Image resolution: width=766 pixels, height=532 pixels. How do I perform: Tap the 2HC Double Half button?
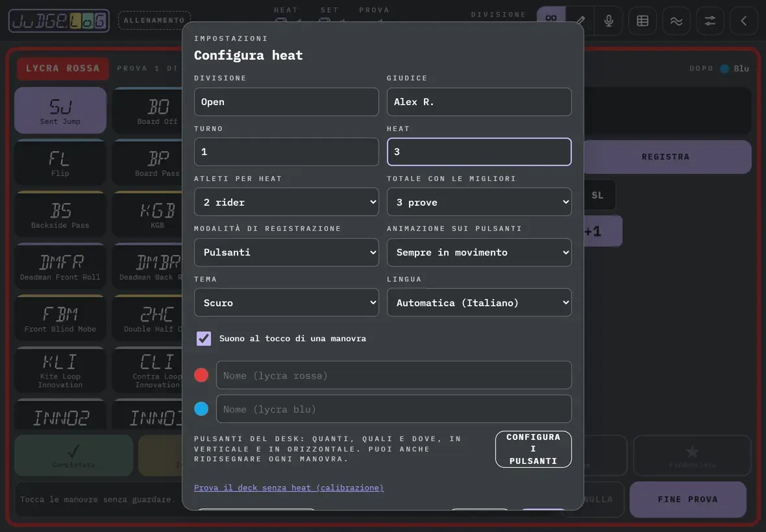point(147,318)
